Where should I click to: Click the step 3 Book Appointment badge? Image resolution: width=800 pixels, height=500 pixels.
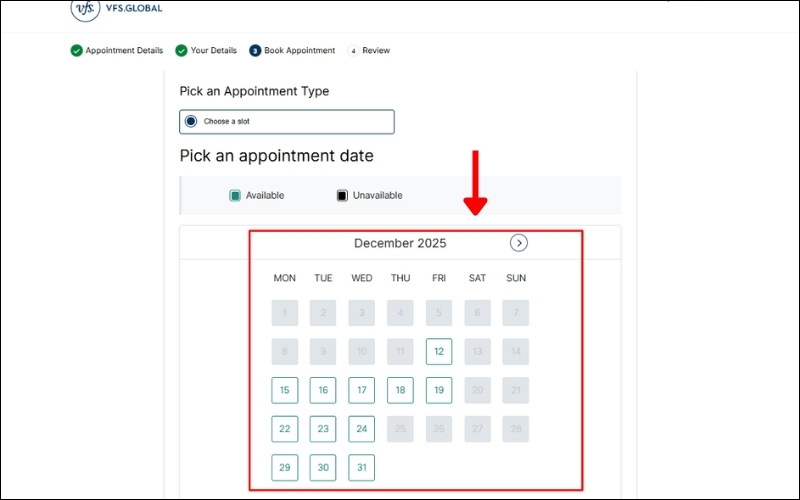point(255,51)
